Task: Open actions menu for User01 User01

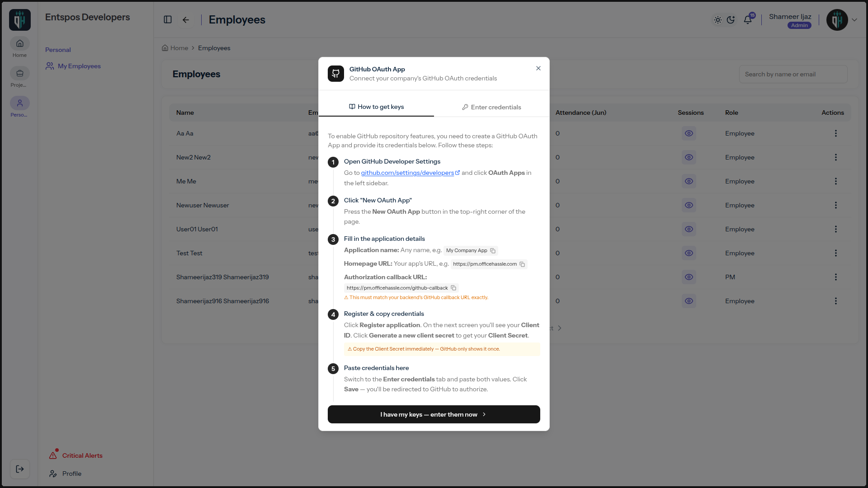Action: pos(836,229)
